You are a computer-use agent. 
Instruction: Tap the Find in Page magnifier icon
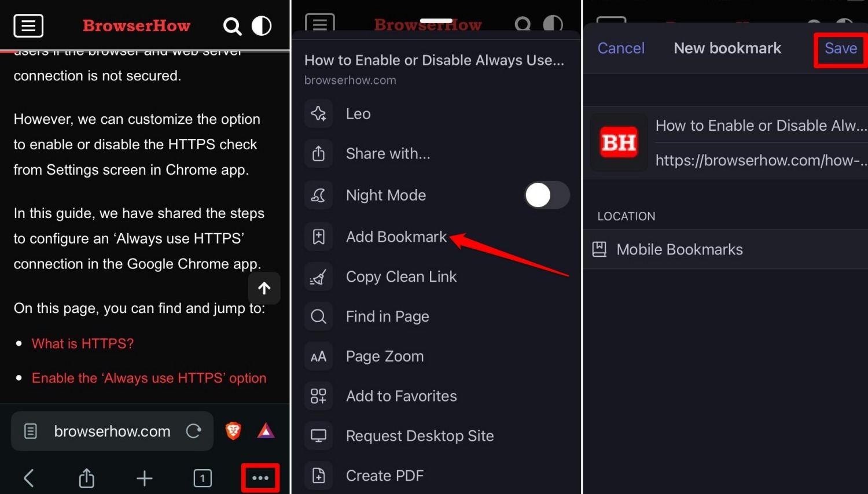319,317
